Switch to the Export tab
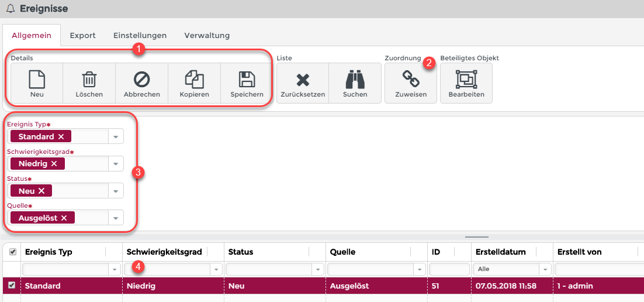Image resolution: width=644 pixels, height=302 pixels. (x=82, y=36)
